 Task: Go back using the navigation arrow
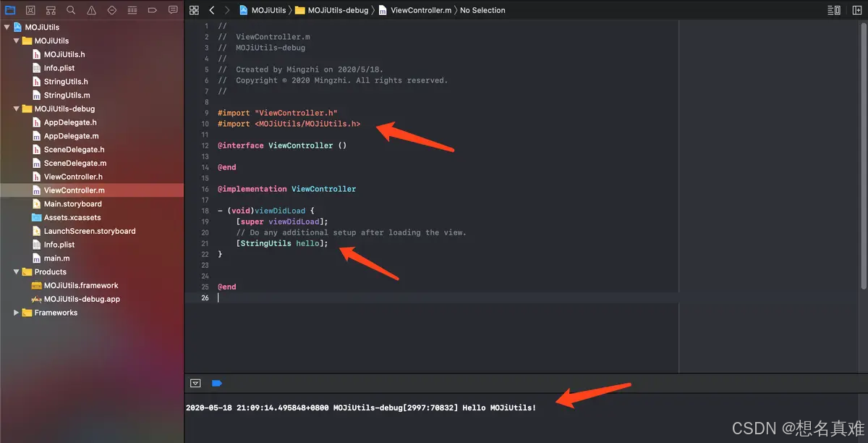(x=211, y=10)
